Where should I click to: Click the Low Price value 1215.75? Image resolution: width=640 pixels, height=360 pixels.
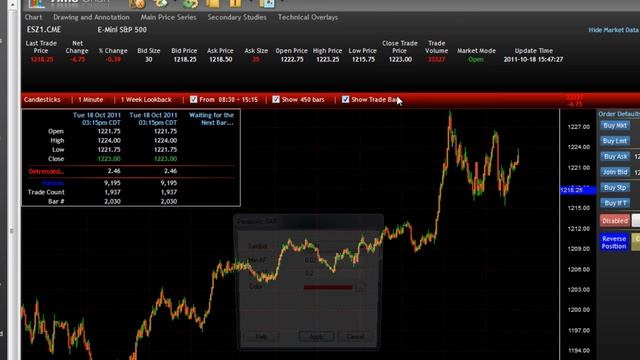tap(363, 60)
